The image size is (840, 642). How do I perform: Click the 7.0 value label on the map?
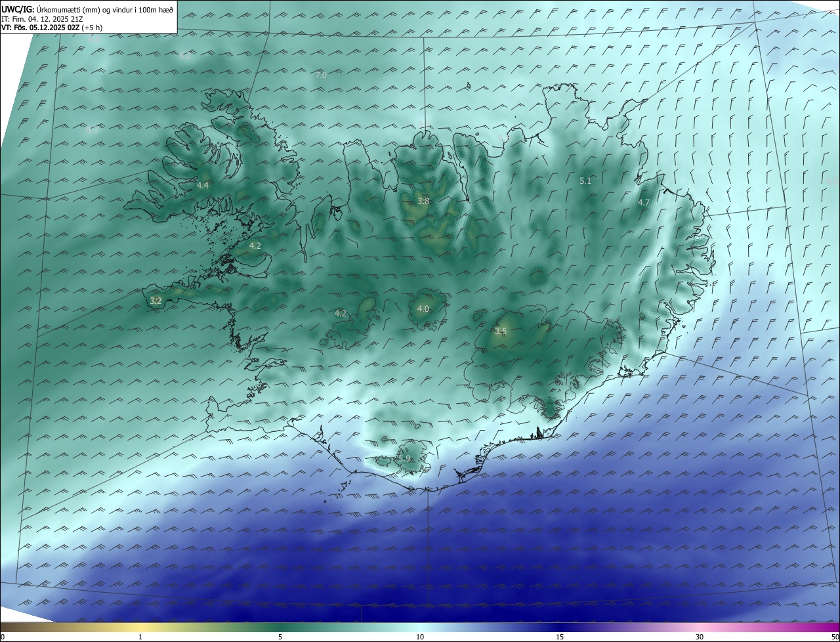pyautogui.click(x=321, y=75)
